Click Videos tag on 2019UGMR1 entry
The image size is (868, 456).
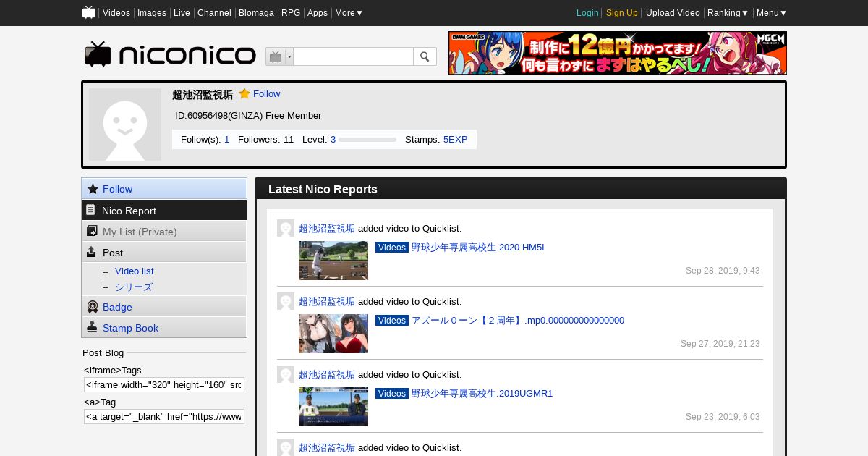[392, 394]
